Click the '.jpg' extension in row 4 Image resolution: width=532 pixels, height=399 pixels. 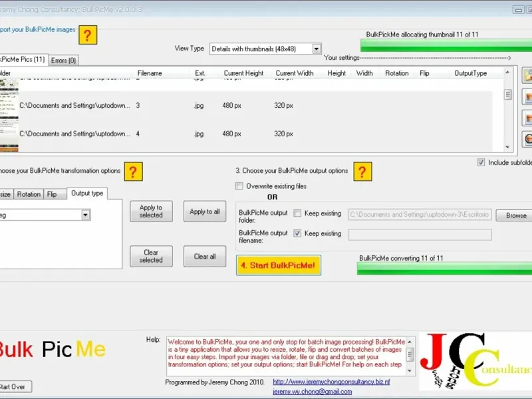199,134
